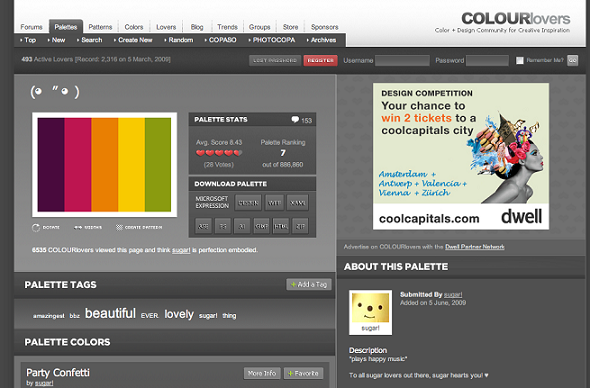Select the Archives submenu item
The height and width of the screenshot is (388, 590).
point(323,40)
